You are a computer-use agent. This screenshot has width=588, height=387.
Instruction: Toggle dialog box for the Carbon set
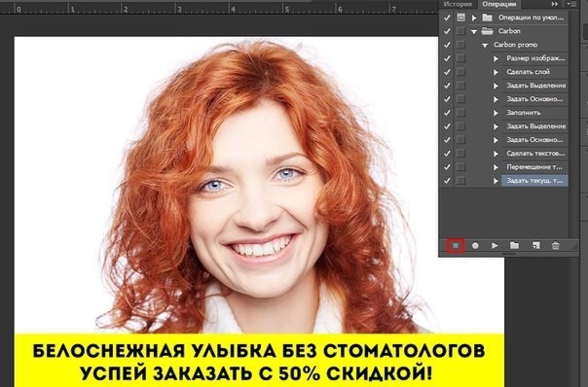point(460,31)
